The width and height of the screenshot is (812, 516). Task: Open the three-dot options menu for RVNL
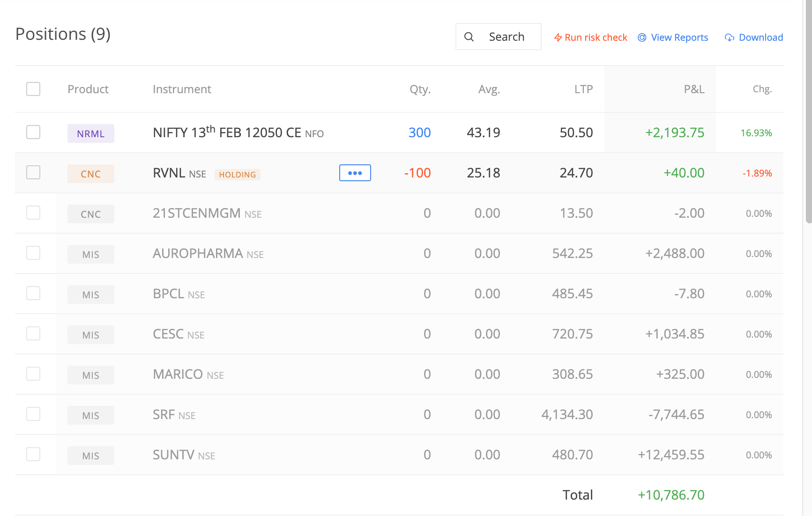(355, 173)
